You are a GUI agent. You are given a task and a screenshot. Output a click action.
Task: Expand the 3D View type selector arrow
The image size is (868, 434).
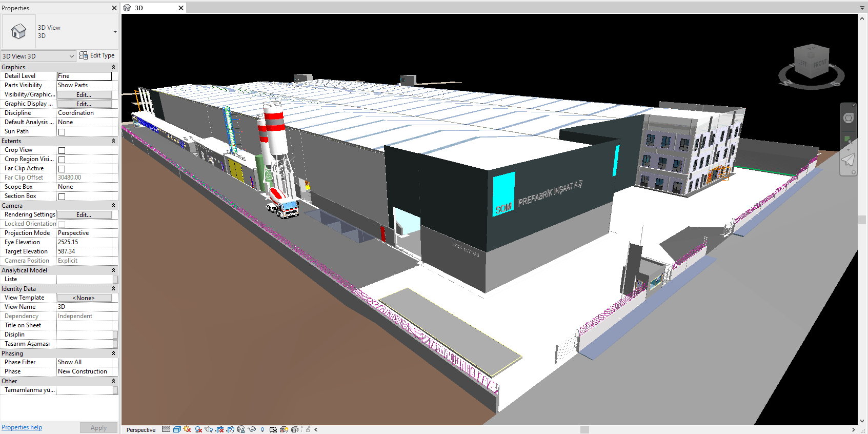(x=115, y=32)
